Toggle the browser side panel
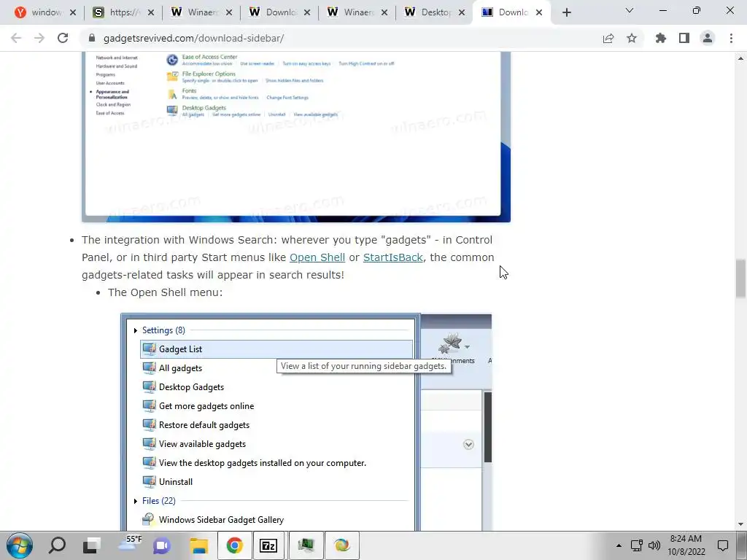This screenshot has width=747, height=560. 684,38
